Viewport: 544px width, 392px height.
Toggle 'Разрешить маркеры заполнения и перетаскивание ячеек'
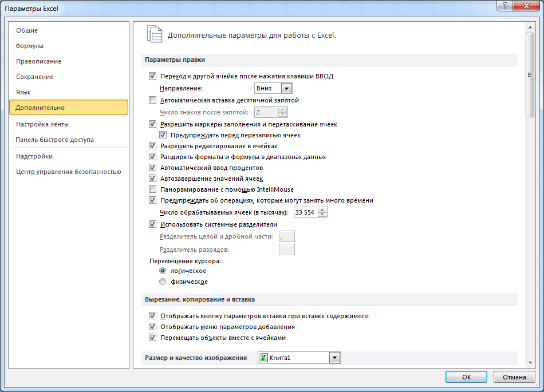click(153, 124)
